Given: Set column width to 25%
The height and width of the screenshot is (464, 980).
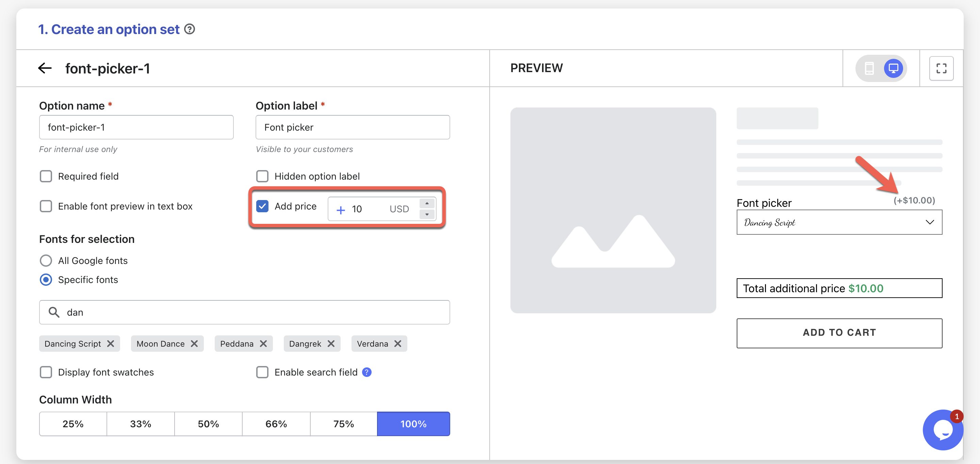Looking at the screenshot, I should (73, 424).
